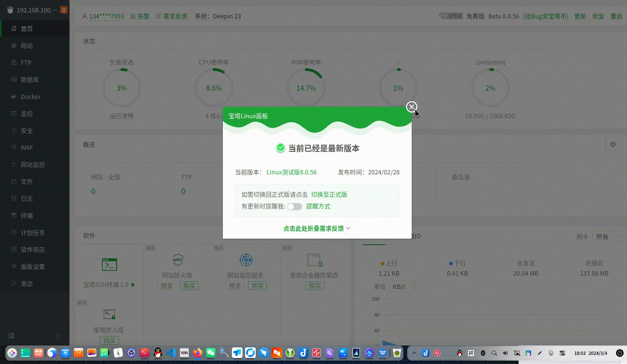Open the QQ penguin icon in the dock
Viewport: 627px width, 364px height.
(x=158, y=353)
